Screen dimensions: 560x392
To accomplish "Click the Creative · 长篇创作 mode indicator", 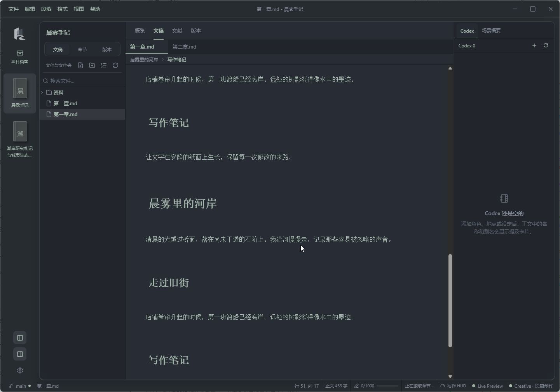I will coord(531,386).
